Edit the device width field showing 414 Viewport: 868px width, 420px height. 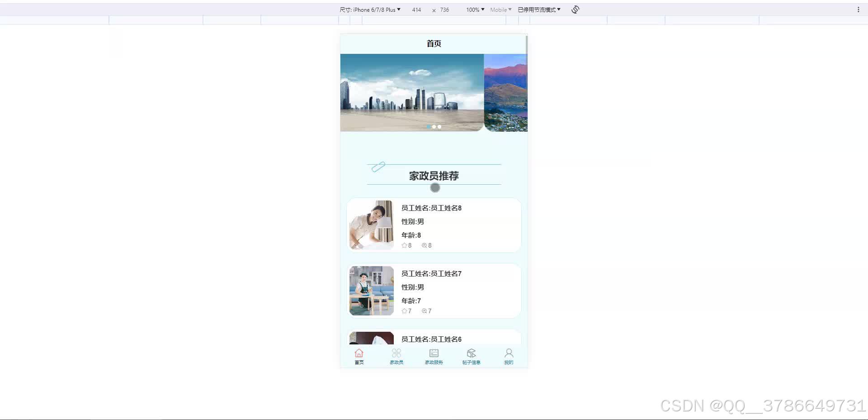coord(416,10)
